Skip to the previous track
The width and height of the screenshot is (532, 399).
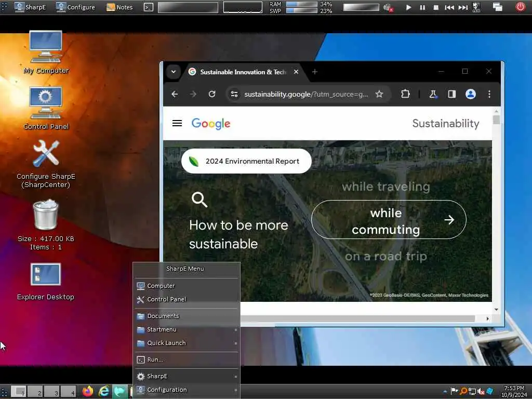pos(449,7)
